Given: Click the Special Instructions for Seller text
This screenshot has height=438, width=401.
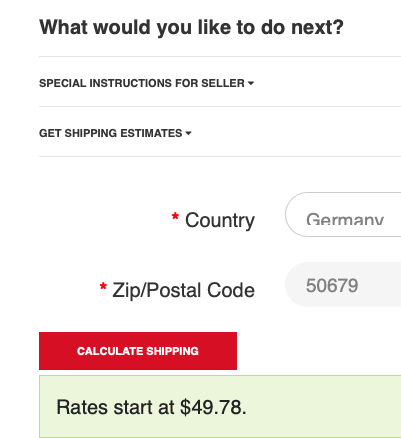Looking at the screenshot, I should (x=142, y=83).
